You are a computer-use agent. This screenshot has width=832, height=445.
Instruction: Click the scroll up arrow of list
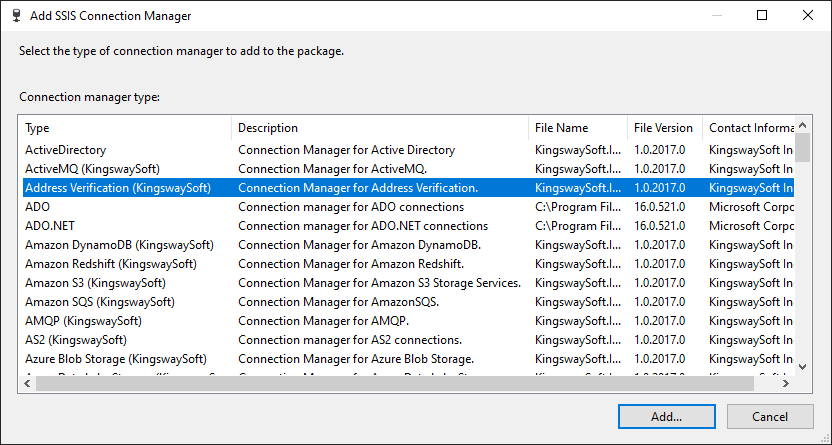[802, 125]
